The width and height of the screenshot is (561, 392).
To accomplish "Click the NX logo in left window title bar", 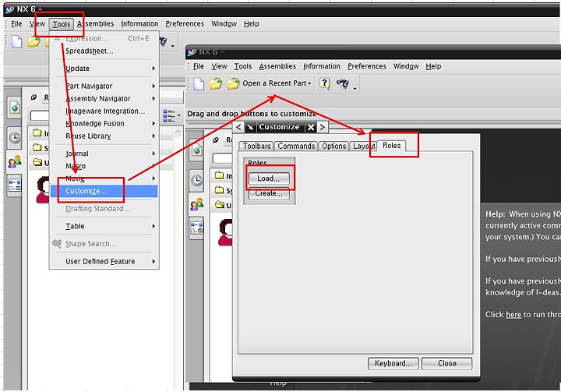I will (9, 9).
